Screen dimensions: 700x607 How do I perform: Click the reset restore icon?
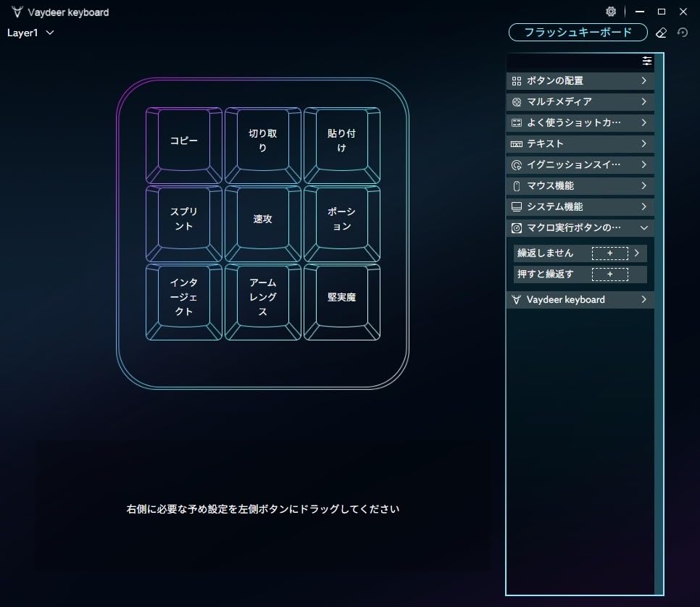681,33
